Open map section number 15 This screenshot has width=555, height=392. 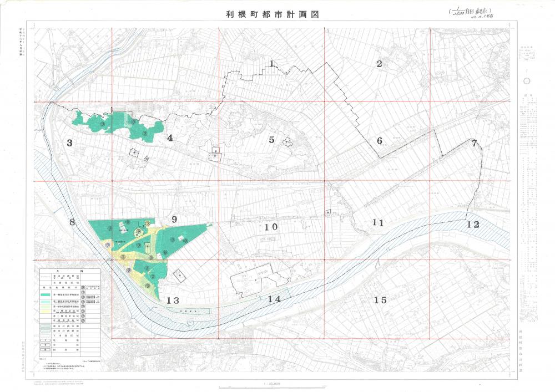381,301
